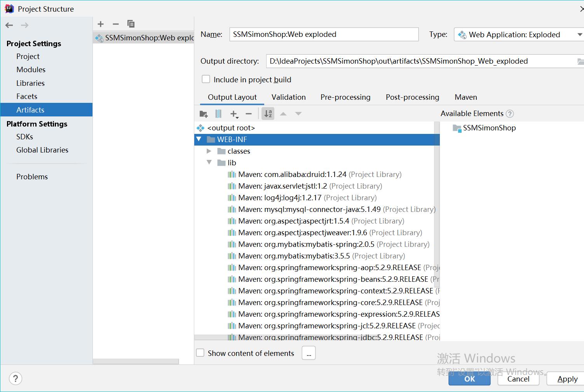The height and width of the screenshot is (392, 584).
Task: Click the back navigation arrow
Action: pyautogui.click(x=9, y=25)
